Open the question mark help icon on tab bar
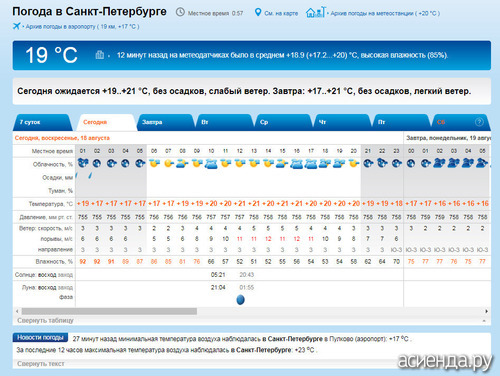The height and width of the screenshot is (376, 500). pos(479,122)
